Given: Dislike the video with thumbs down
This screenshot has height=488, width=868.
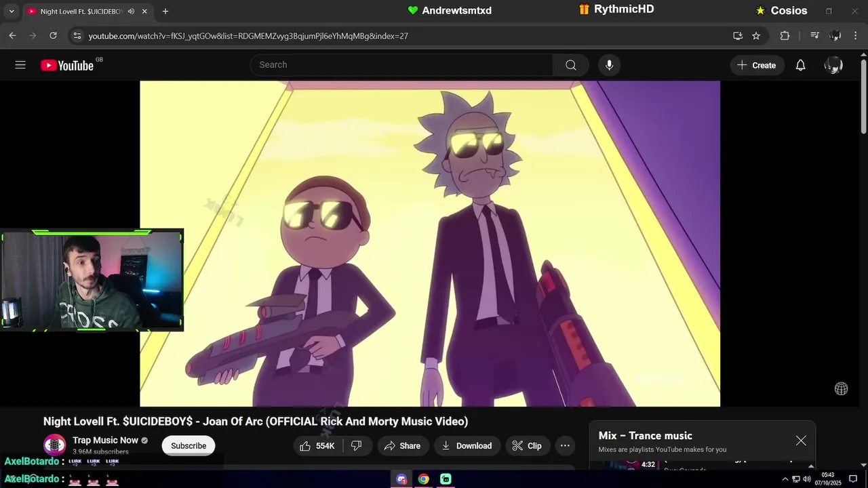Looking at the screenshot, I should click(357, 445).
